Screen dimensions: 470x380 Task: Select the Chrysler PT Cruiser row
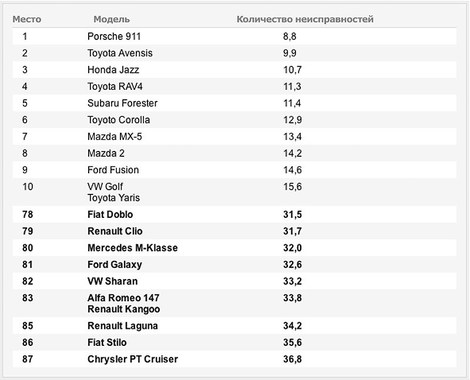click(234, 359)
